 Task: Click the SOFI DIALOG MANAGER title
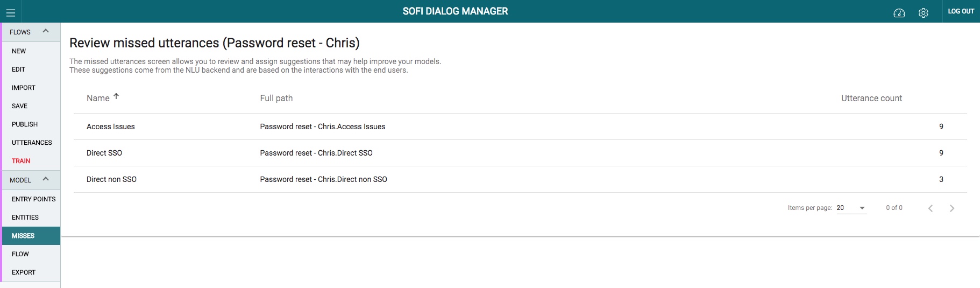click(x=455, y=11)
